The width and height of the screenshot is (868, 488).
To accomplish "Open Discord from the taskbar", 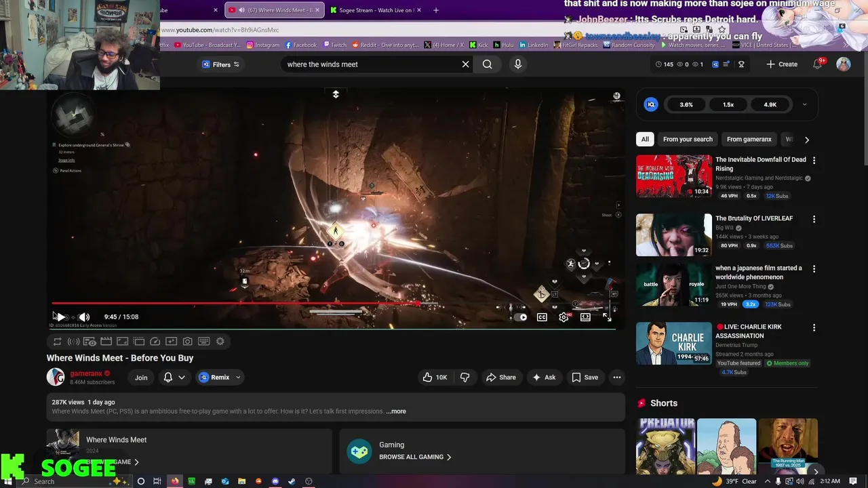I will click(x=275, y=481).
